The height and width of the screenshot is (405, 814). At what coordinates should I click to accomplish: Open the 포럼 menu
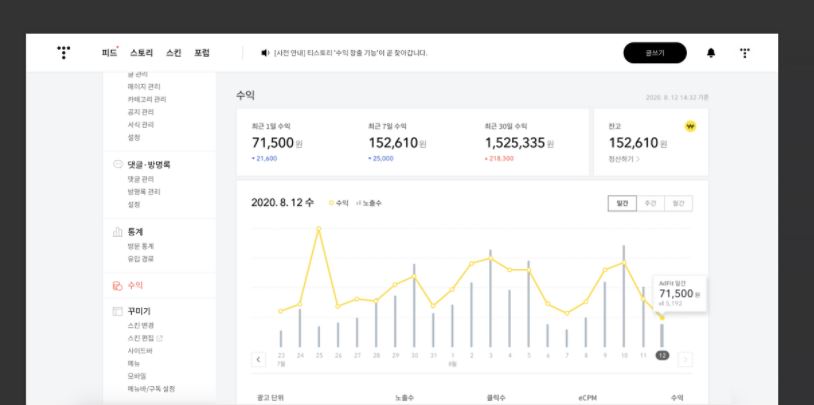[202, 53]
